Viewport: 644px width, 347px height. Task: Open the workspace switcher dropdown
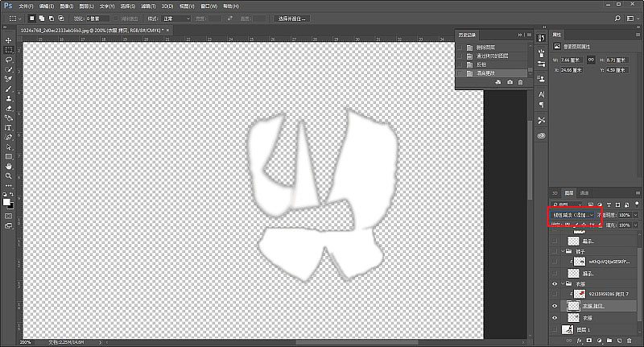click(x=630, y=19)
